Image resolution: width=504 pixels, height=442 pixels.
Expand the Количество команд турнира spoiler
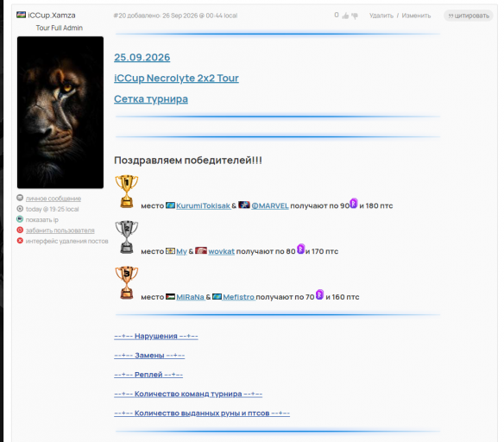(188, 395)
